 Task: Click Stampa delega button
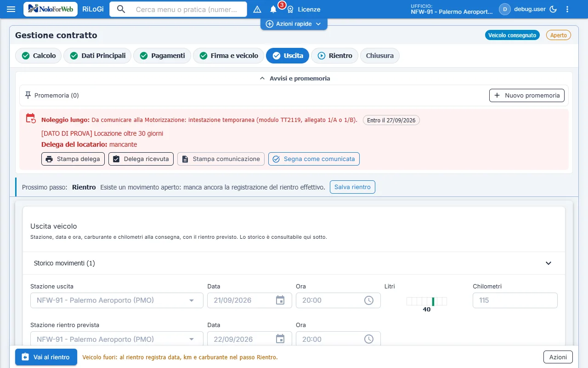(x=73, y=159)
